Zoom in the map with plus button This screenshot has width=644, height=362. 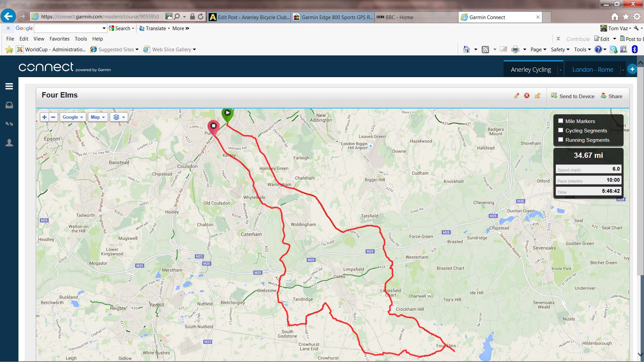44,117
